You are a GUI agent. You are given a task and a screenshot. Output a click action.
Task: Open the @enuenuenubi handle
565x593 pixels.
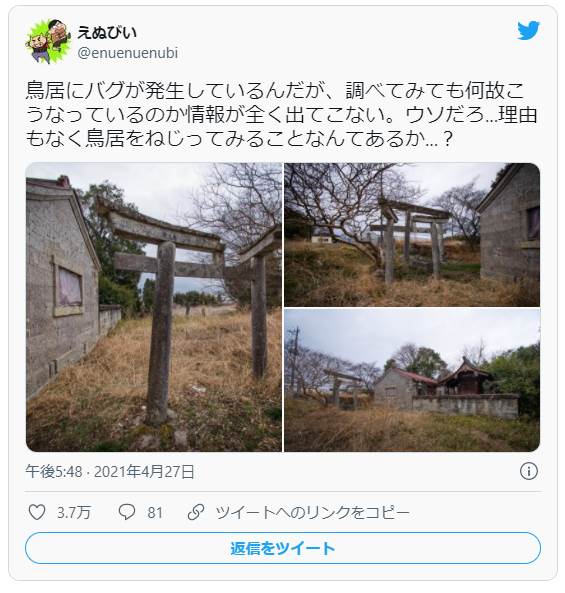(127, 53)
